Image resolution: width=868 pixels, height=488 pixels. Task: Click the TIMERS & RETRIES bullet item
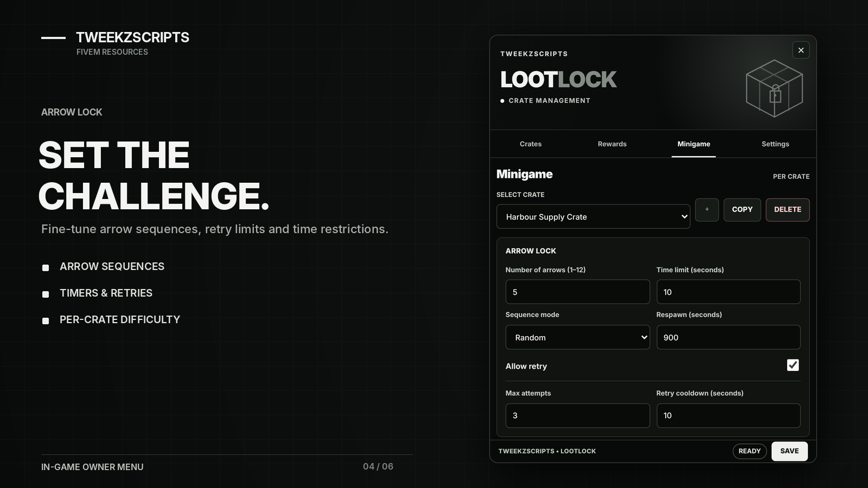(106, 293)
